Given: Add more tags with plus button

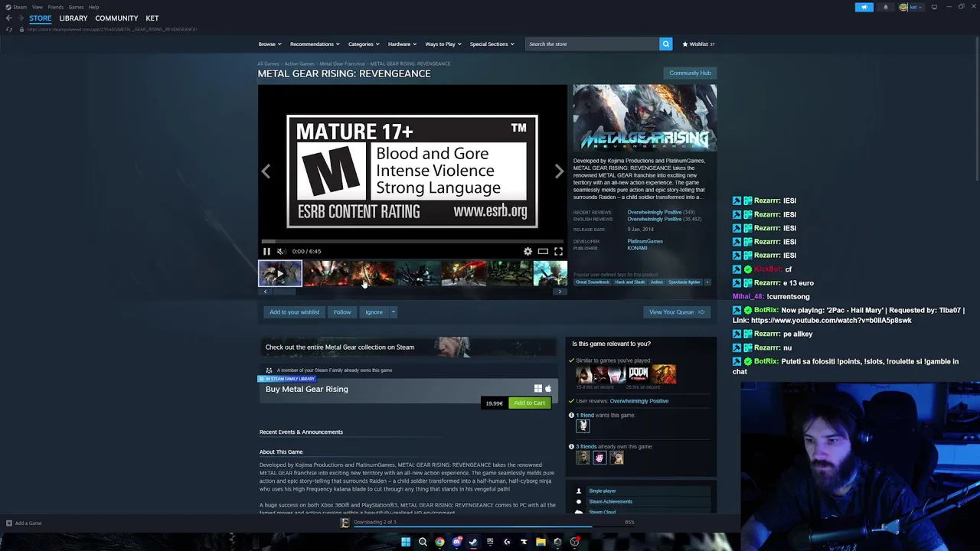Looking at the screenshot, I should coord(707,282).
